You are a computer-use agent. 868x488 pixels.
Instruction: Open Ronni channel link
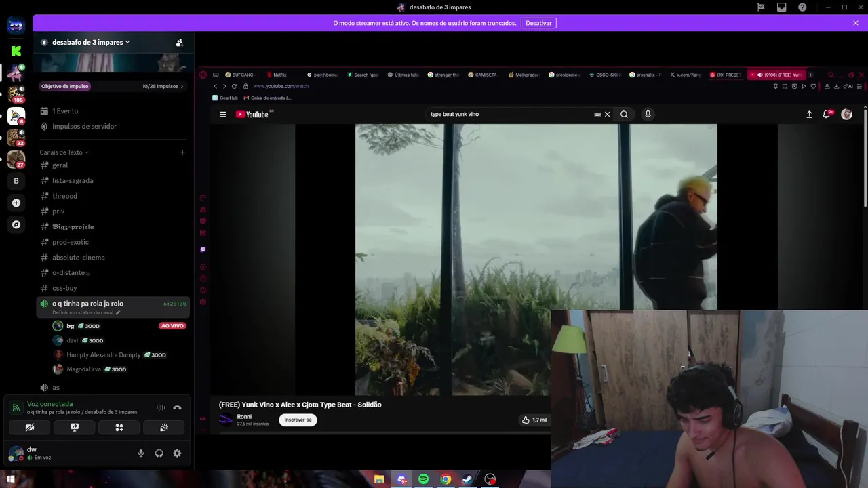click(x=244, y=417)
